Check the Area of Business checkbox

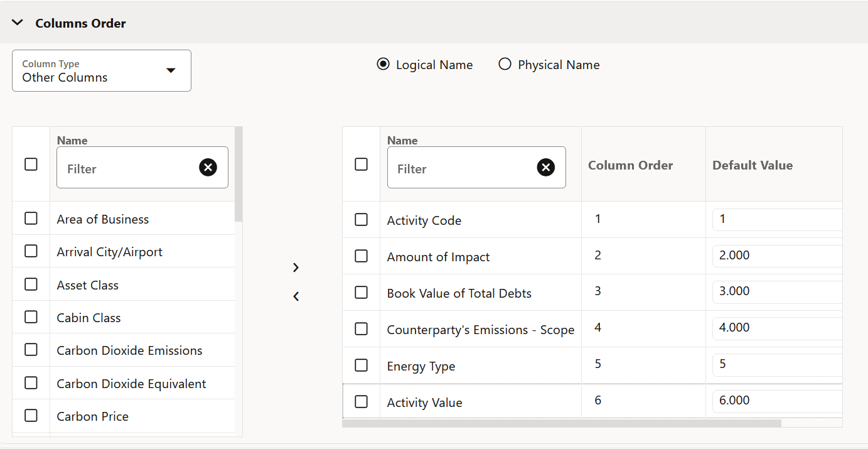click(x=31, y=219)
